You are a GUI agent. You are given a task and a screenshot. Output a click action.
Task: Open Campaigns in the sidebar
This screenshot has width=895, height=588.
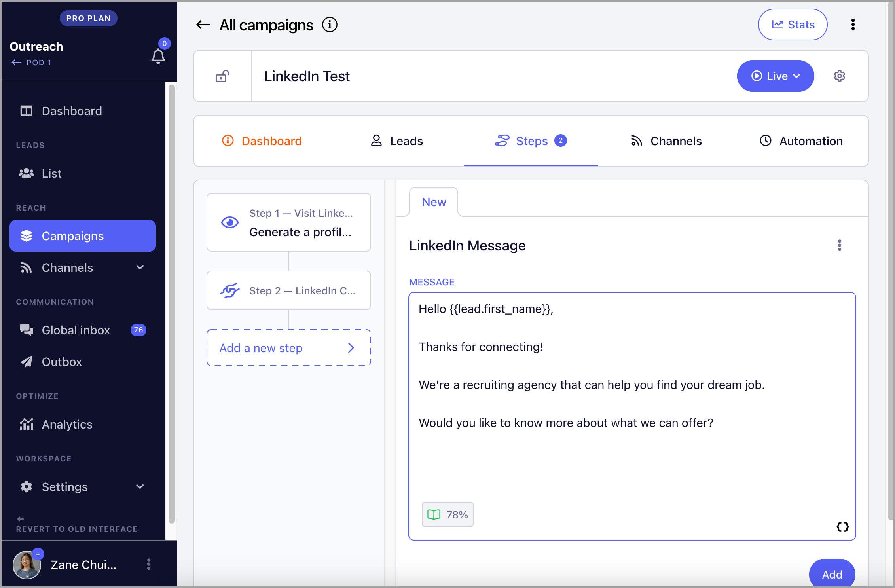pyautogui.click(x=83, y=236)
